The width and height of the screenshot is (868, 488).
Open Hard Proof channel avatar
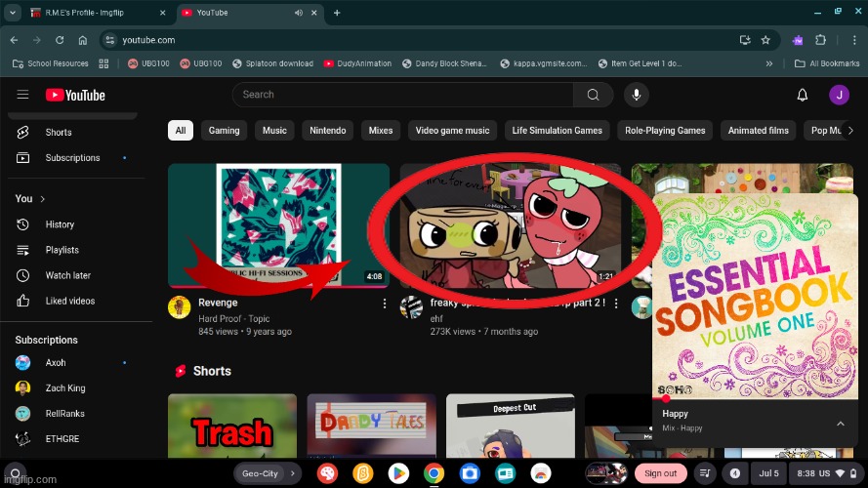click(180, 307)
